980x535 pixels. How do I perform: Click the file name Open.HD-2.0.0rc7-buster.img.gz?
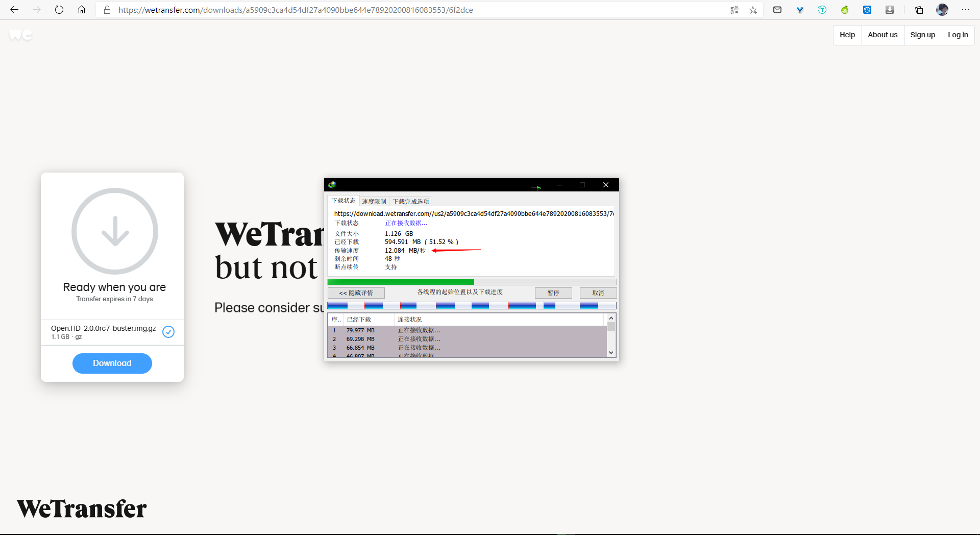click(104, 328)
